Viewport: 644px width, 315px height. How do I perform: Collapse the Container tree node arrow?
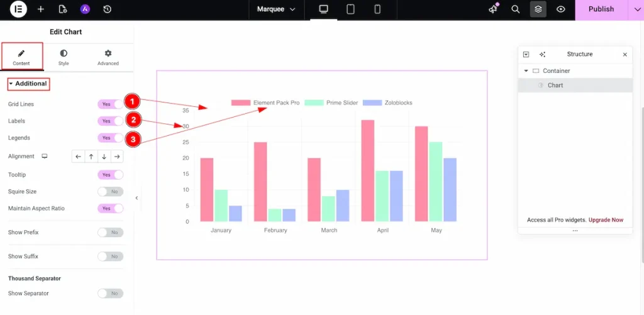click(x=526, y=71)
